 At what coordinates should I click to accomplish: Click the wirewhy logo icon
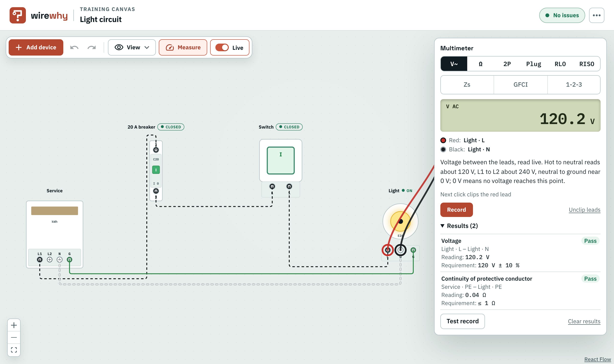(18, 15)
